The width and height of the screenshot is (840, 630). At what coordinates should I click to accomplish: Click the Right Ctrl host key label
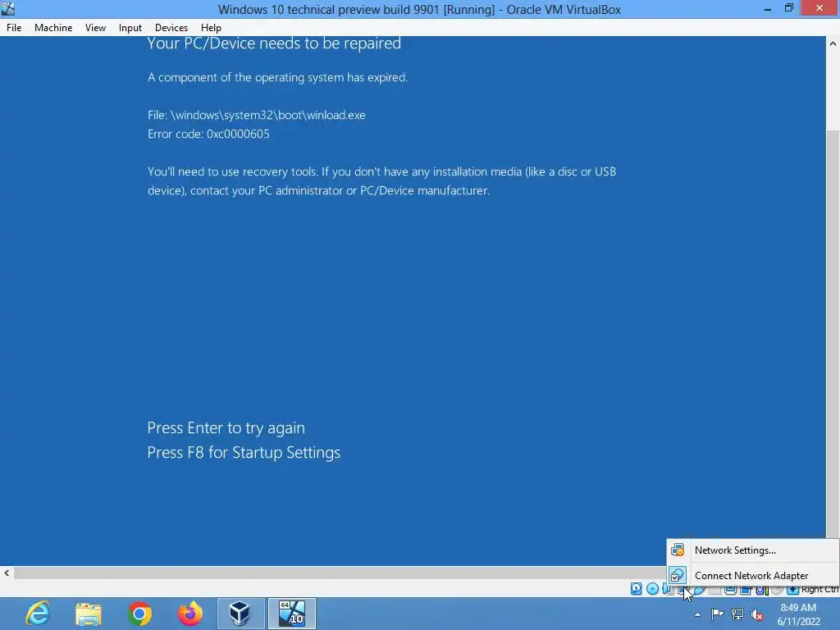(x=820, y=589)
